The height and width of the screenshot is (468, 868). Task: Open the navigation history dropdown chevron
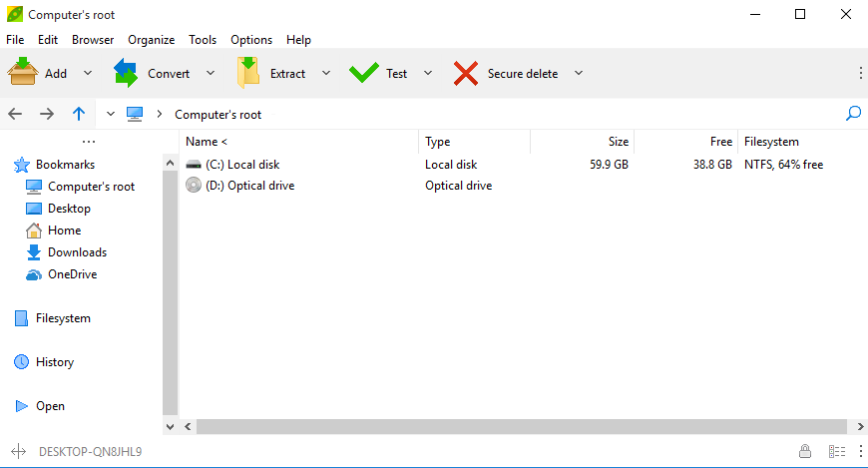click(111, 114)
